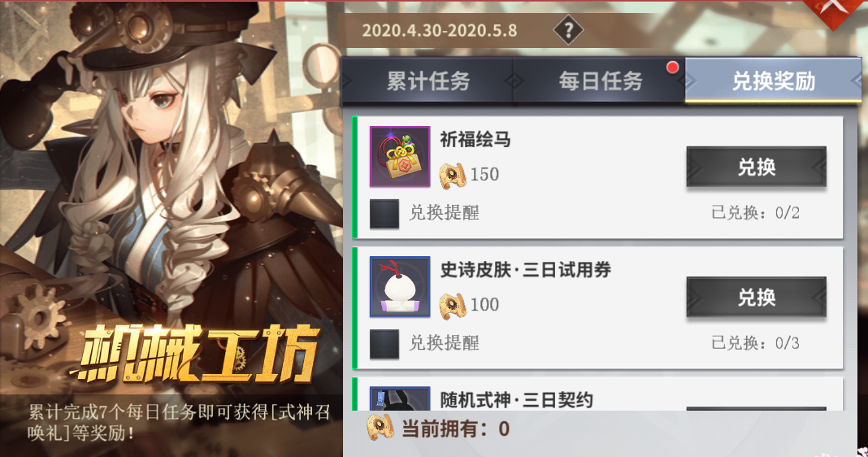
Task: Enable 兑换提醒 checkbox for 史诗皮肤 ticket
Action: tap(384, 344)
